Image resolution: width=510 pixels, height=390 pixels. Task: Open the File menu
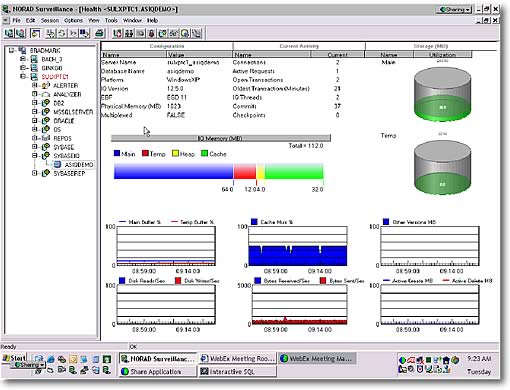click(16, 21)
